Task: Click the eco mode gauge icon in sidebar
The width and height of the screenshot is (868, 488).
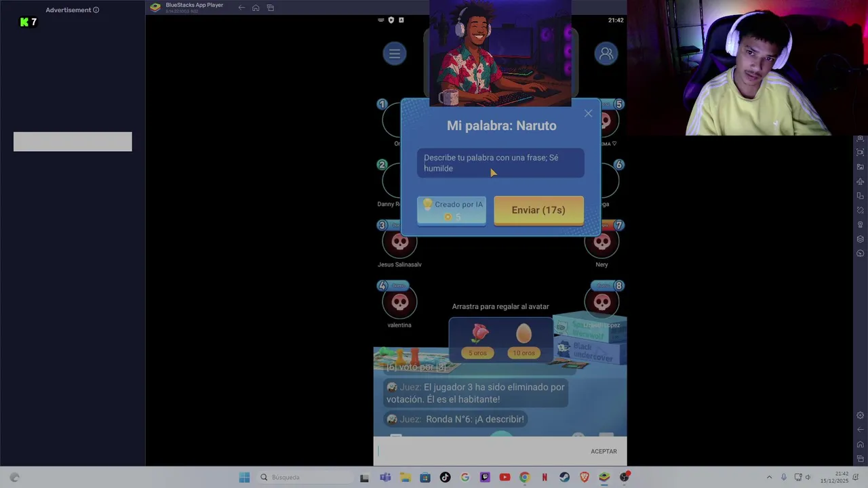Action: [x=861, y=253]
